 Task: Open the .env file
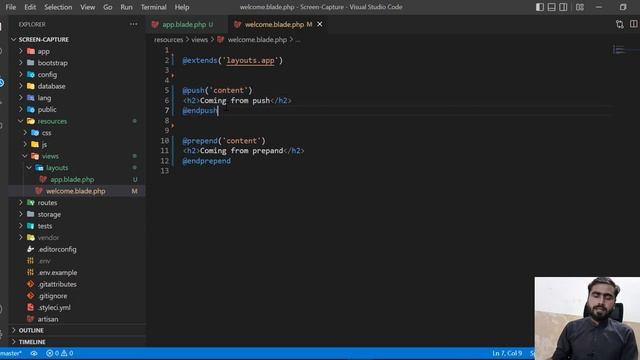44,261
